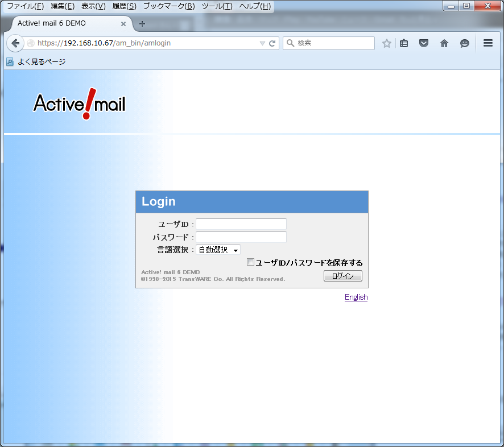Viewport: 504px width, 447px height.
Task: Maximize the browser window
Action: [466, 6]
